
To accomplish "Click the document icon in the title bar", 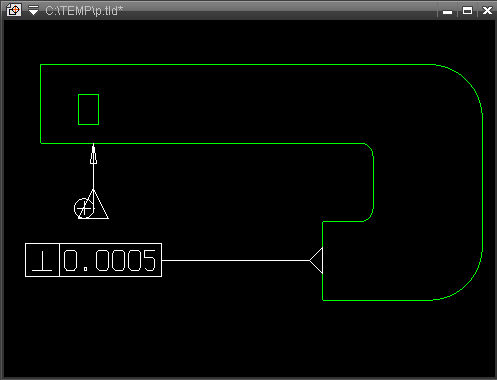I will click(x=14, y=10).
